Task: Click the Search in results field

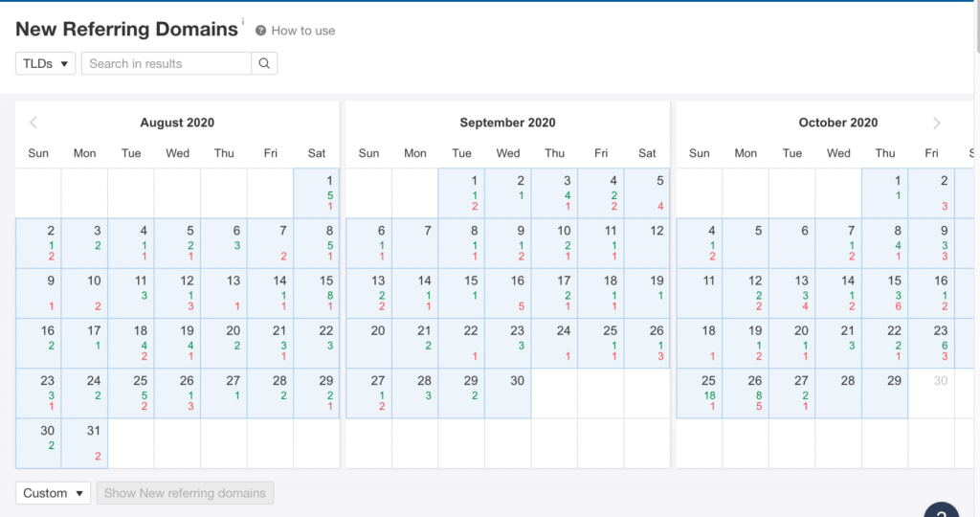Action: pos(167,64)
